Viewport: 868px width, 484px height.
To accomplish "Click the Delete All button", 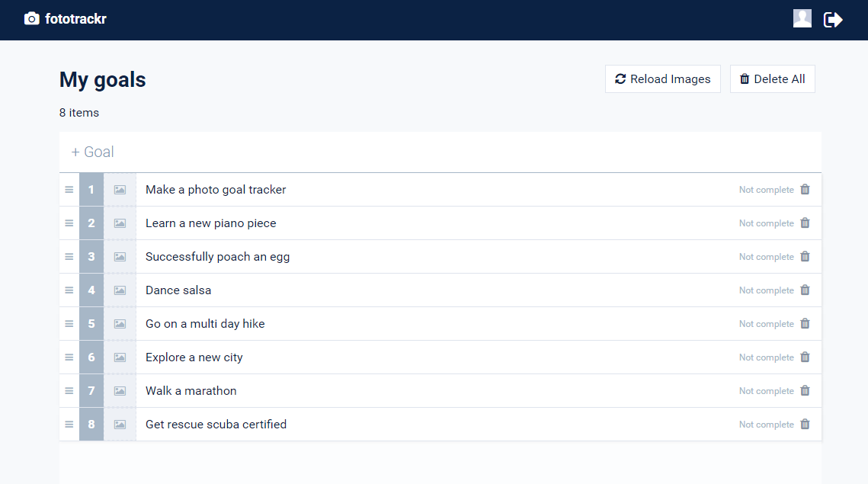I will tap(772, 79).
